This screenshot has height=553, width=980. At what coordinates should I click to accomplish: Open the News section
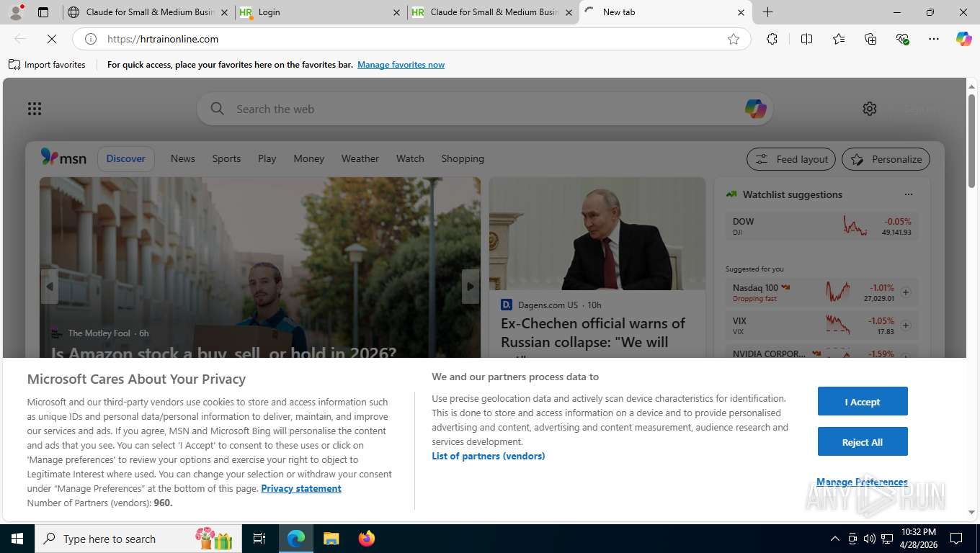point(183,158)
